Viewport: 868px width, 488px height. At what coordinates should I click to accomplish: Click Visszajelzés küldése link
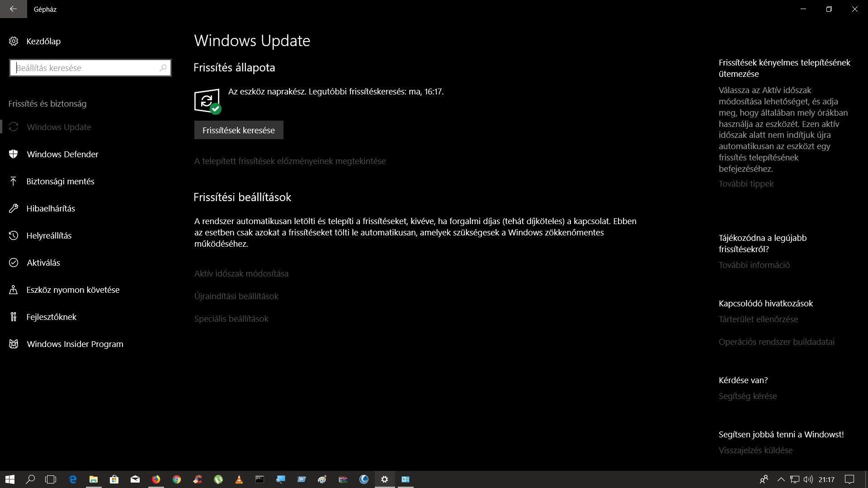click(x=755, y=450)
